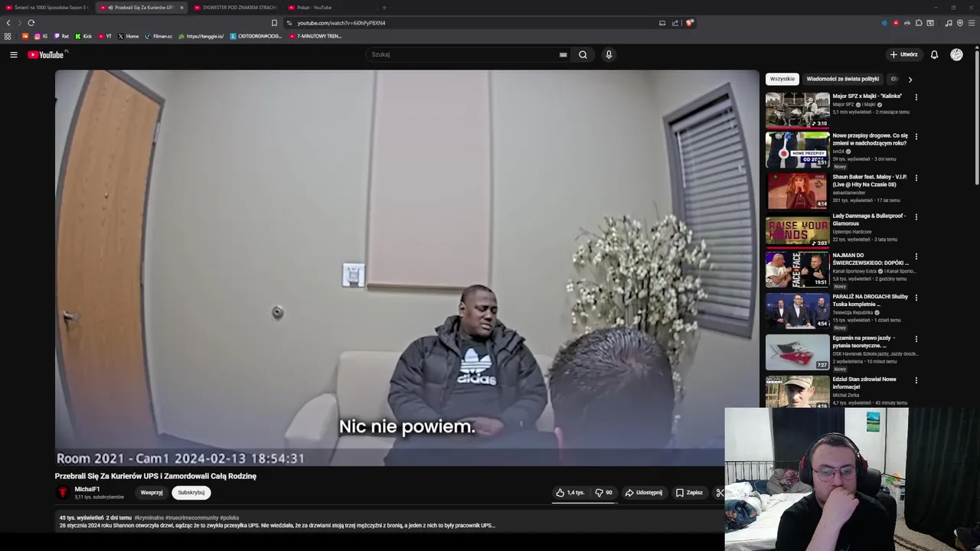Viewport: 980px width, 551px height.
Task: Click the video player to pause
Action: (407, 268)
